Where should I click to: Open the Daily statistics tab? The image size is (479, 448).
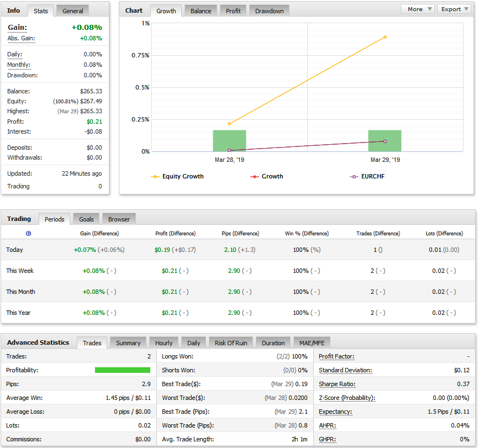[194, 343]
